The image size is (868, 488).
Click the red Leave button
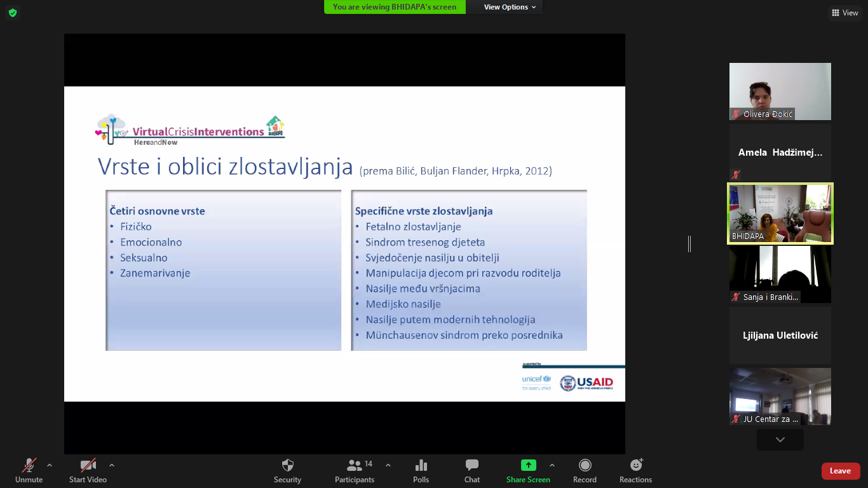point(840,471)
